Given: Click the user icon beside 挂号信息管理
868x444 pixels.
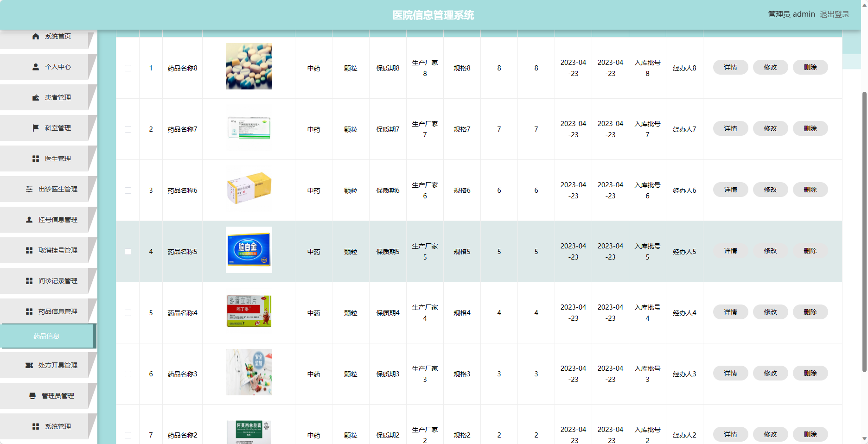Looking at the screenshot, I should point(29,220).
